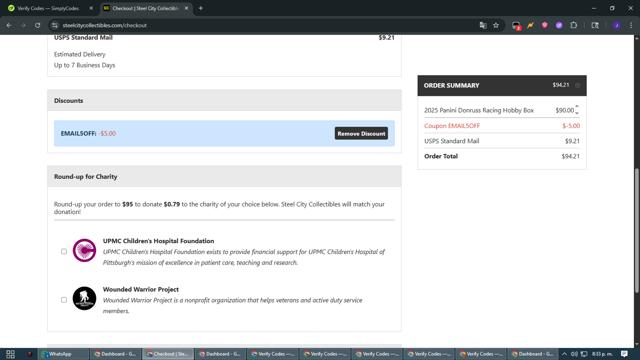Reload the checkout page

(x=38, y=25)
